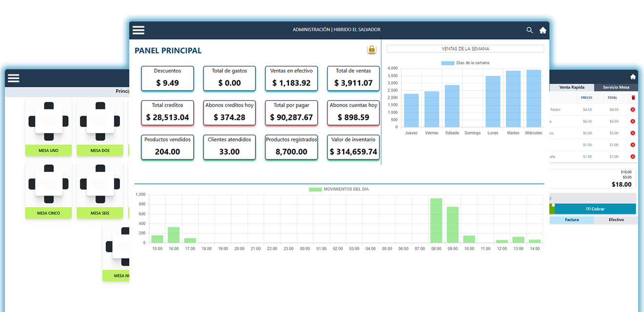Click the gold padlock icon
Viewport: 644px width, 312px height.
coord(372,49)
